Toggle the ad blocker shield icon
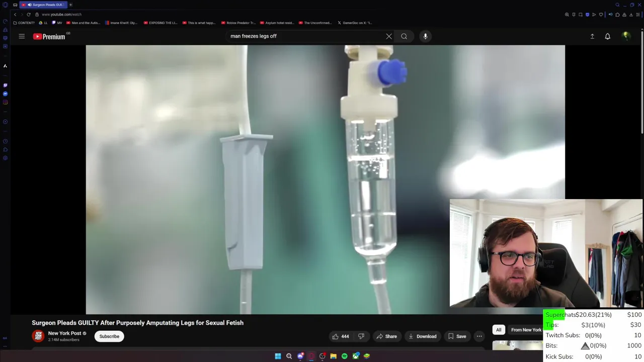 click(x=587, y=15)
